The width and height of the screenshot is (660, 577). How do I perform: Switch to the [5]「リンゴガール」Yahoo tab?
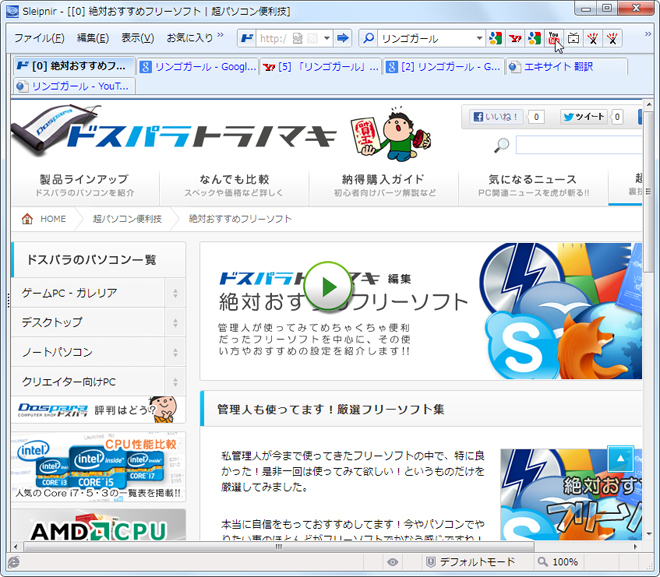pos(320,66)
